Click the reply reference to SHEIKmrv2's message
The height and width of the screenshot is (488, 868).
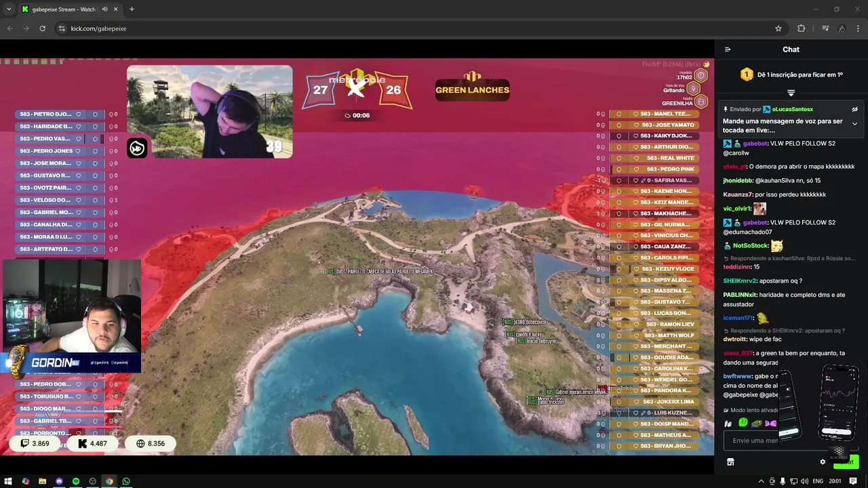784,331
